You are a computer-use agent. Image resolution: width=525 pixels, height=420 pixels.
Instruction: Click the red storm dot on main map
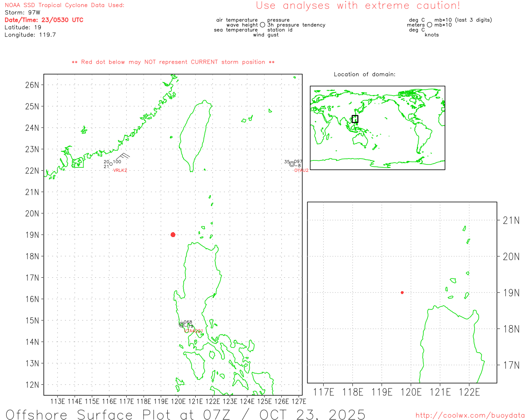pos(173,235)
